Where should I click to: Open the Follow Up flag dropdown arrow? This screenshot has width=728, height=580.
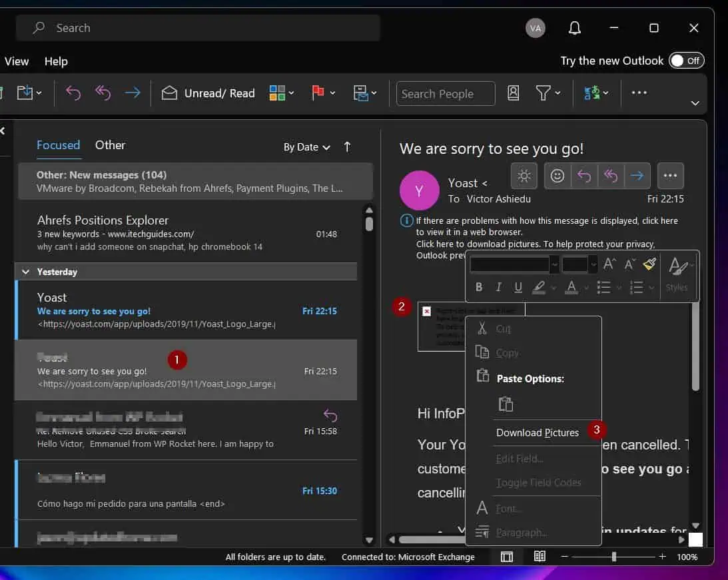click(x=332, y=93)
